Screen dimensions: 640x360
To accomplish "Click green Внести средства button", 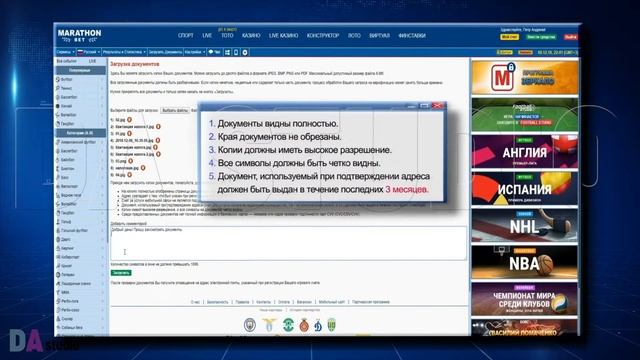I will click(x=541, y=37).
